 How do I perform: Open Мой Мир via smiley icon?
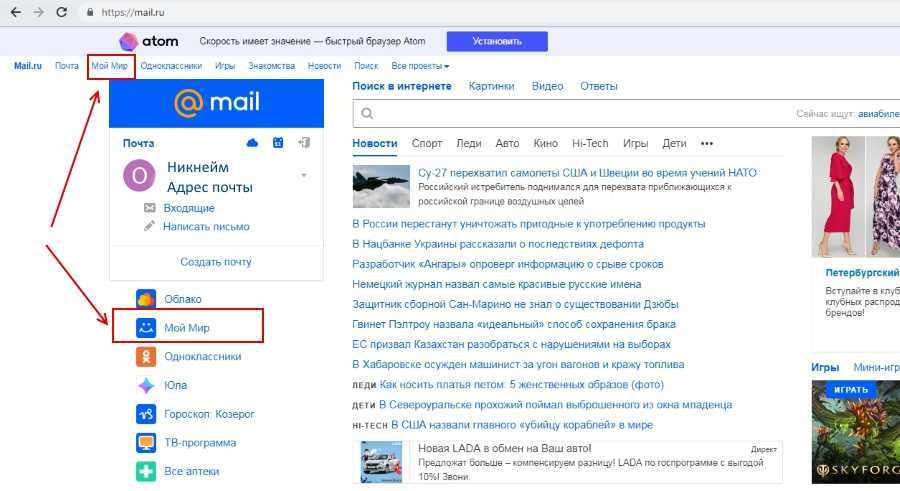(146, 327)
